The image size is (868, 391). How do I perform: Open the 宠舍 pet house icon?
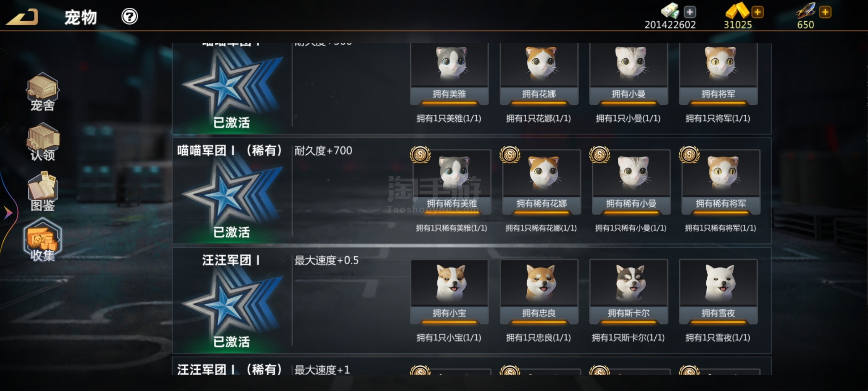click(x=42, y=92)
